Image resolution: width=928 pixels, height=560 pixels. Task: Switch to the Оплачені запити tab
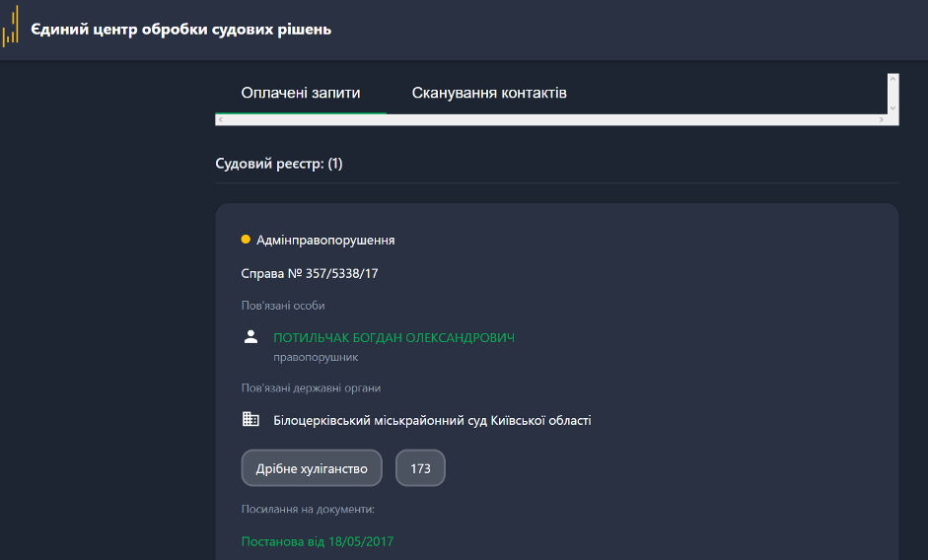(x=301, y=93)
